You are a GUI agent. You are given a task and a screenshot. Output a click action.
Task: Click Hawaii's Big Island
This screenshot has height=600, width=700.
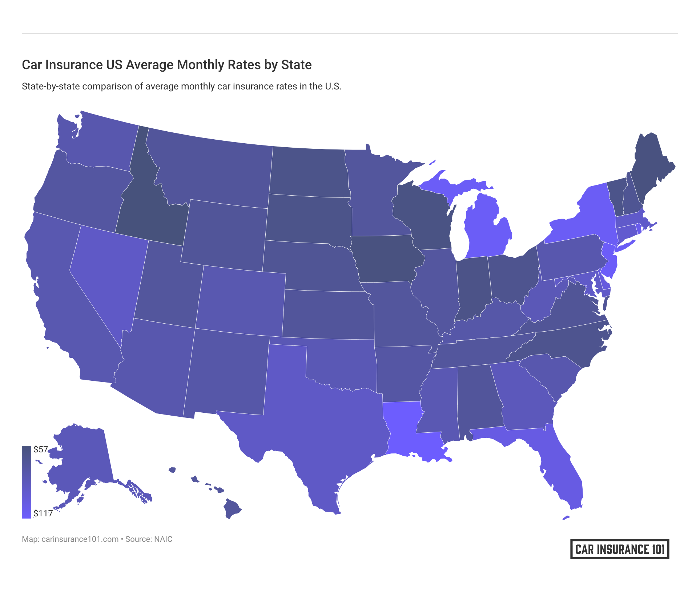pyautogui.click(x=232, y=508)
